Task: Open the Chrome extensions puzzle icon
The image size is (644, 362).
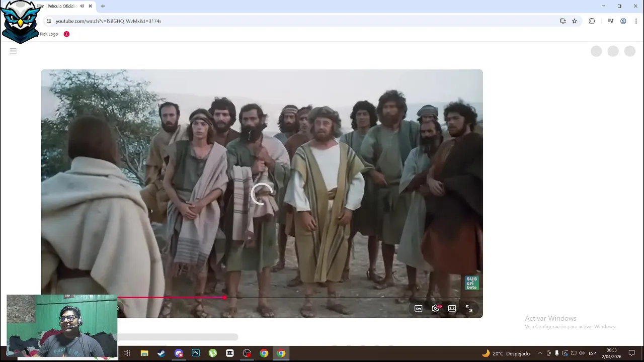Action: click(592, 21)
